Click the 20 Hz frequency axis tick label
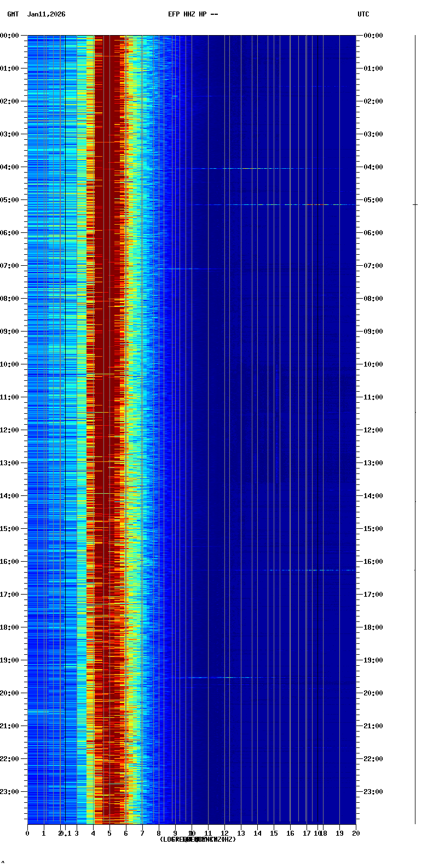 point(356,833)
